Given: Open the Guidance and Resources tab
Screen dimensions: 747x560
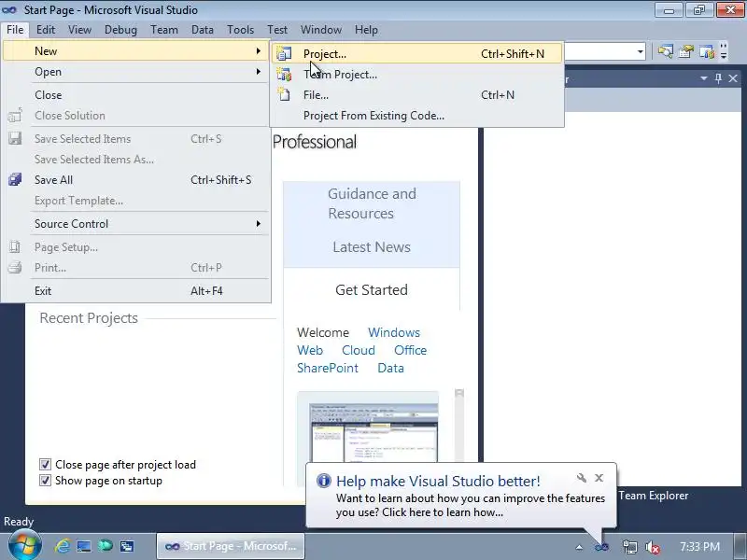Looking at the screenshot, I should [x=372, y=203].
